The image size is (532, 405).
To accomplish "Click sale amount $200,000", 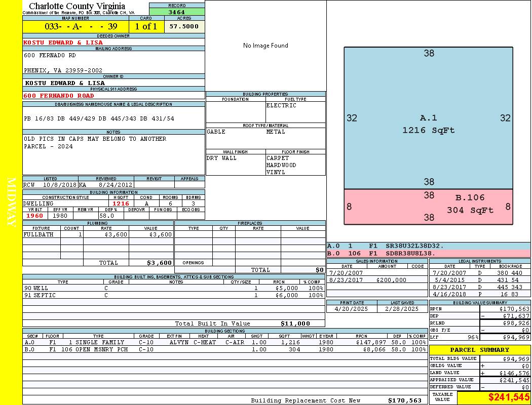I will pos(391,280).
